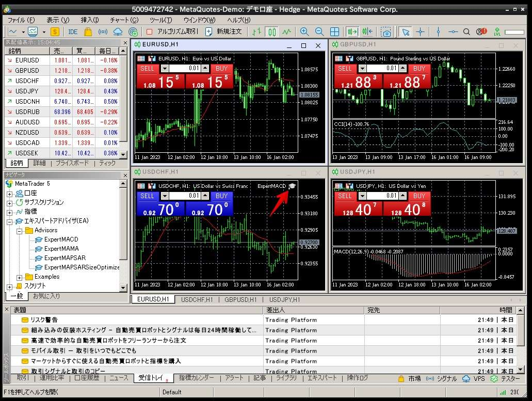
Task: Take a chart screenshot with camera icon
Action: point(386,32)
